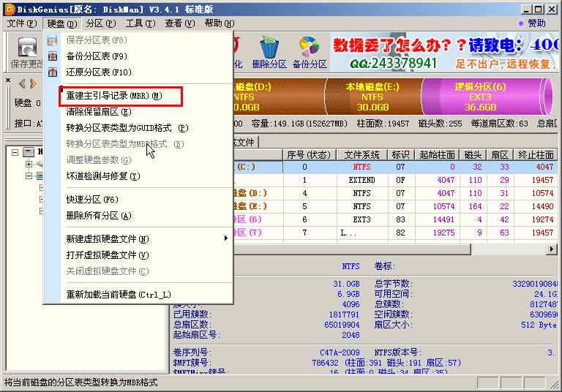Screen dimensions: 562x392
Task: Open the 工具(T) menu
Action: pos(140,23)
